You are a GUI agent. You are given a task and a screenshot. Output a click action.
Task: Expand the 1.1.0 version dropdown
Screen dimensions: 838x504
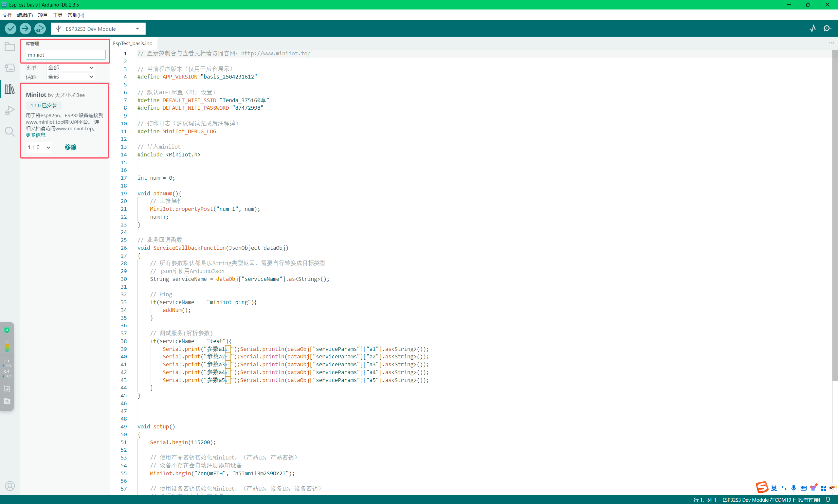point(39,147)
